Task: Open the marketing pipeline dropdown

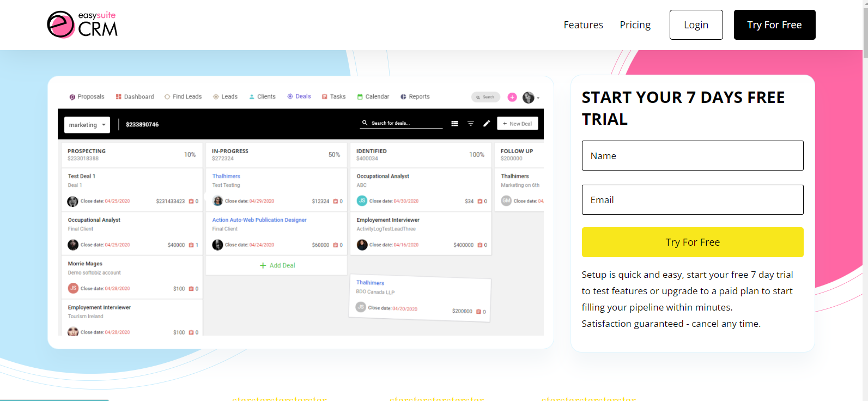Action: coord(87,125)
